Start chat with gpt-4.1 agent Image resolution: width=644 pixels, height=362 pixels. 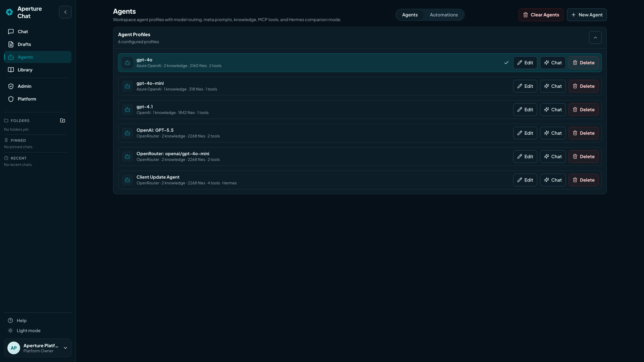(553, 110)
